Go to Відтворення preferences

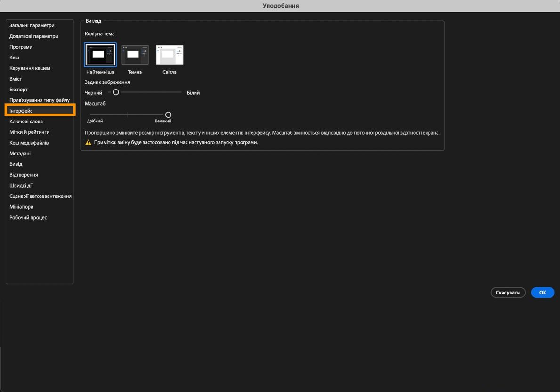click(24, 175)
